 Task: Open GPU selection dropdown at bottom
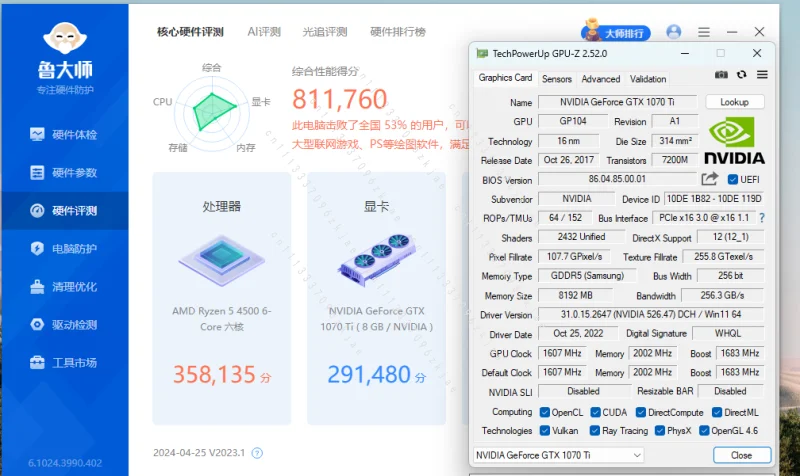[x=558, y=455]
